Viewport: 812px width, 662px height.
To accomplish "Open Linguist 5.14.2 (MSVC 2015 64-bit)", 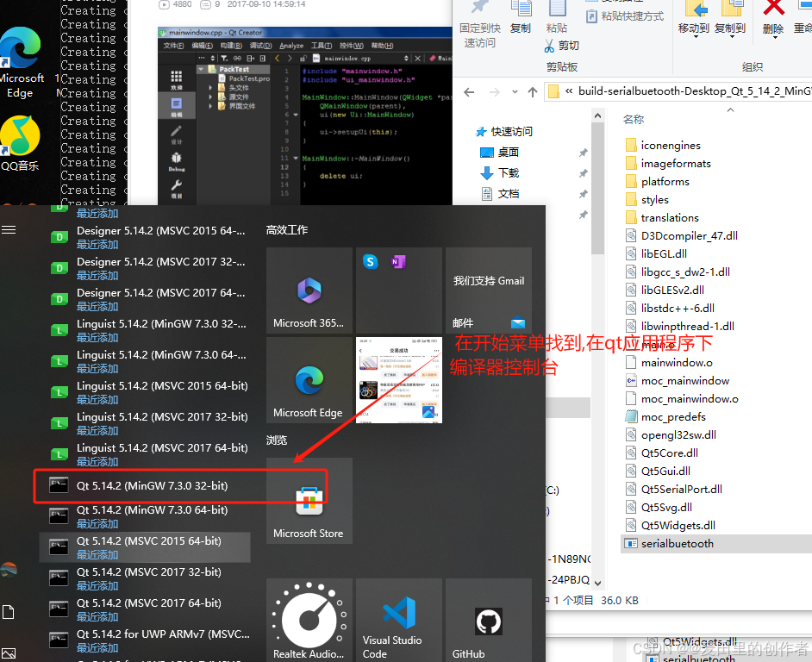I will tap(145, 393).
